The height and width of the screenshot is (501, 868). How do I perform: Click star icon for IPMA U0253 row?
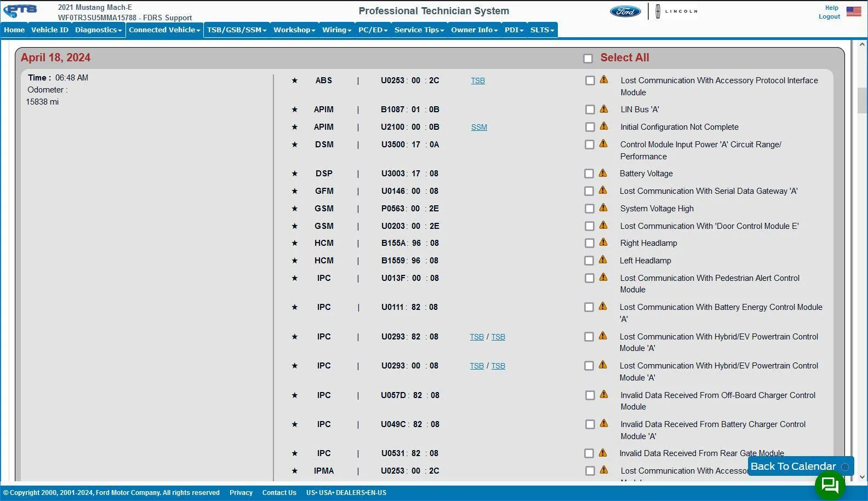(x=295, y=471)
